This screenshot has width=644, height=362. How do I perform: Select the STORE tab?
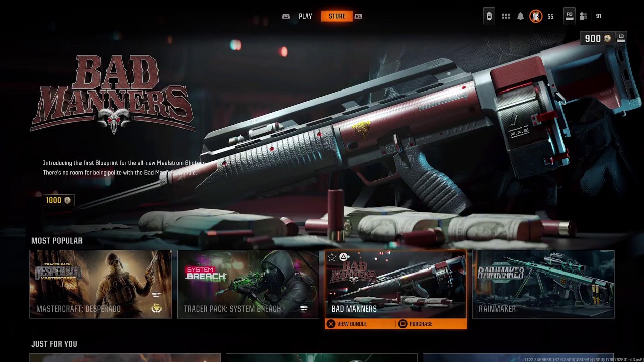point(337,16)
